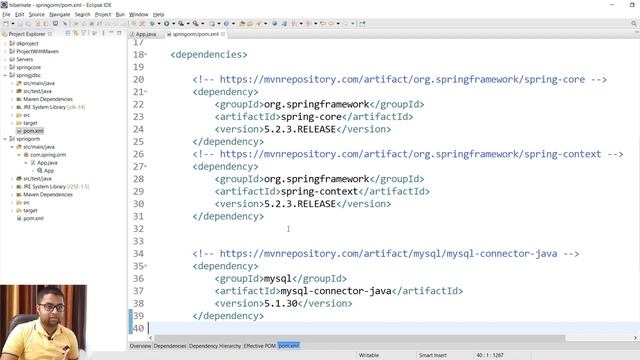Click the External Tools run icon

click(x=196, y=24)
